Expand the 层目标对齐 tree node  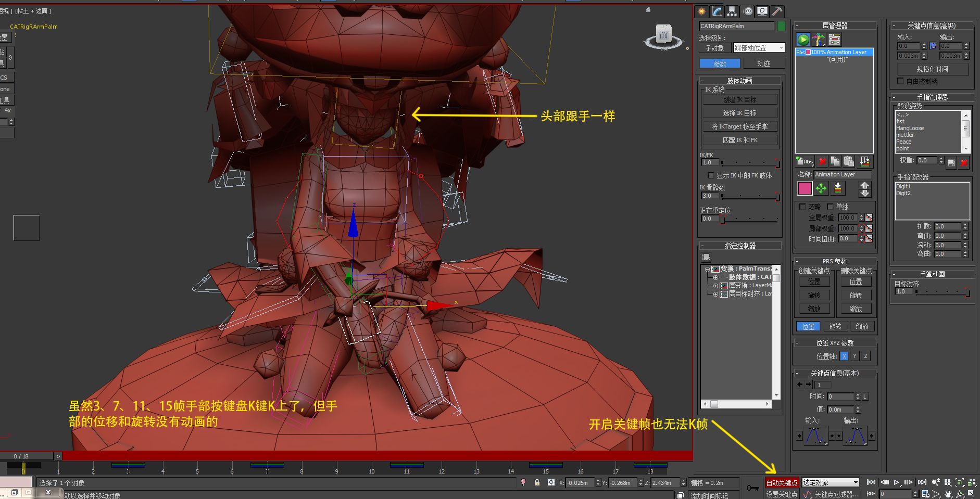715,294
